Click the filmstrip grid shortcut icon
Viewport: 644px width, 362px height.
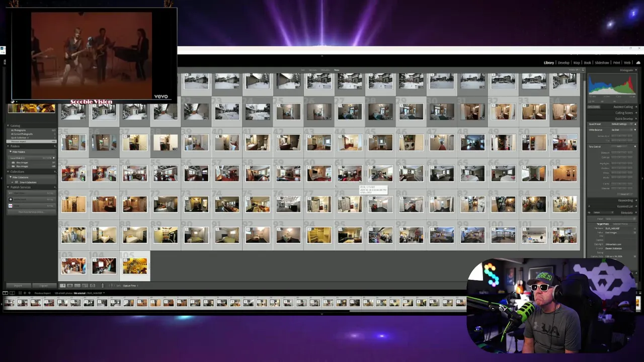(x=20, y=293)
